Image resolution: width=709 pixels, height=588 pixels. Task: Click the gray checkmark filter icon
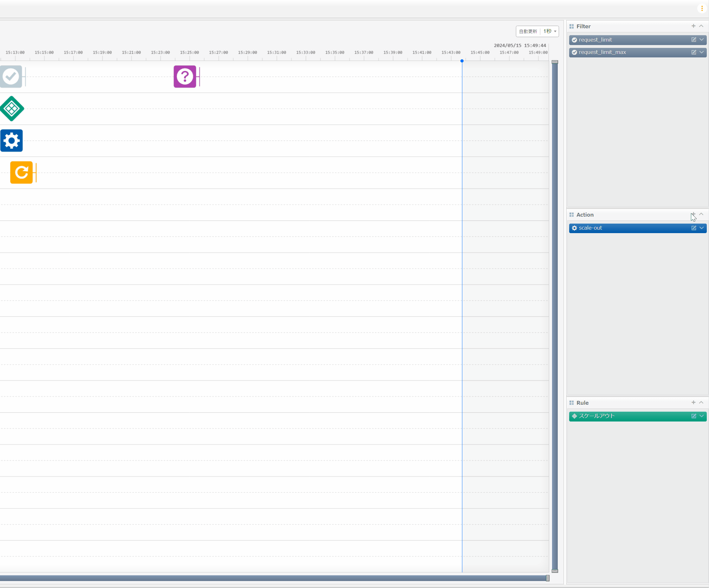point(11,77)
